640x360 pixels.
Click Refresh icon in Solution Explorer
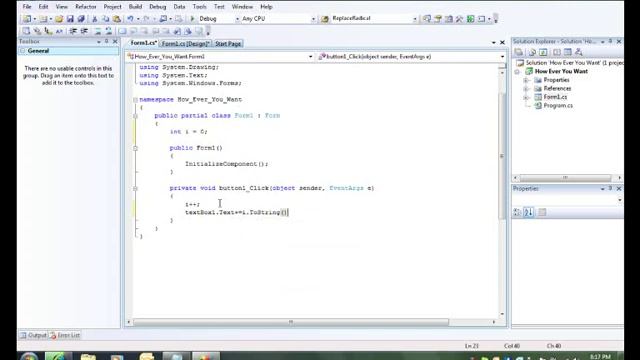point(543,52)
